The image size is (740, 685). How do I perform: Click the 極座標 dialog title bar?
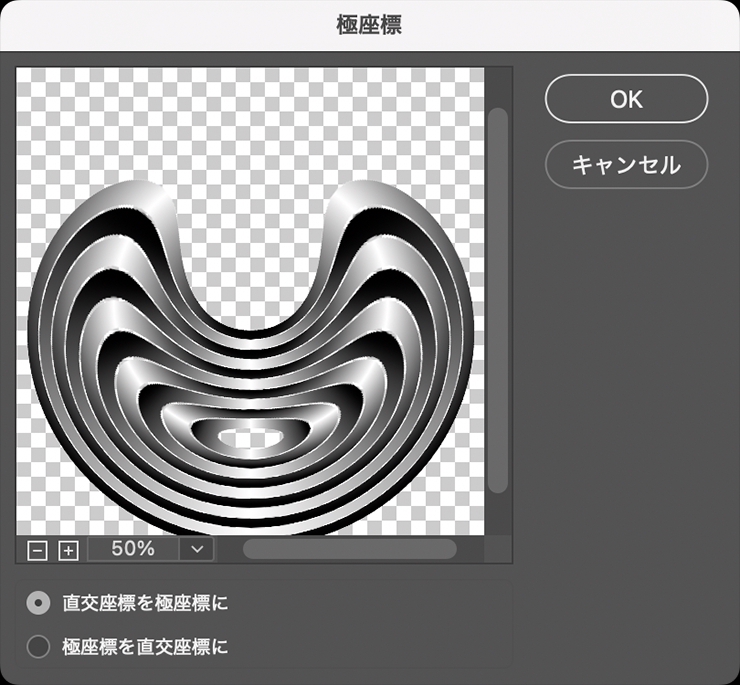(370, 25)
